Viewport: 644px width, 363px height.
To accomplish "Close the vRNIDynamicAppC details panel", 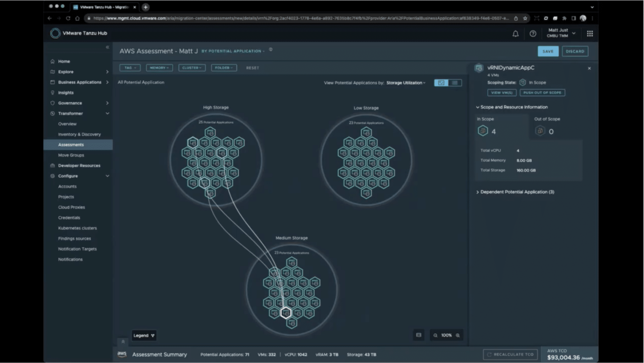I will 589,68.
